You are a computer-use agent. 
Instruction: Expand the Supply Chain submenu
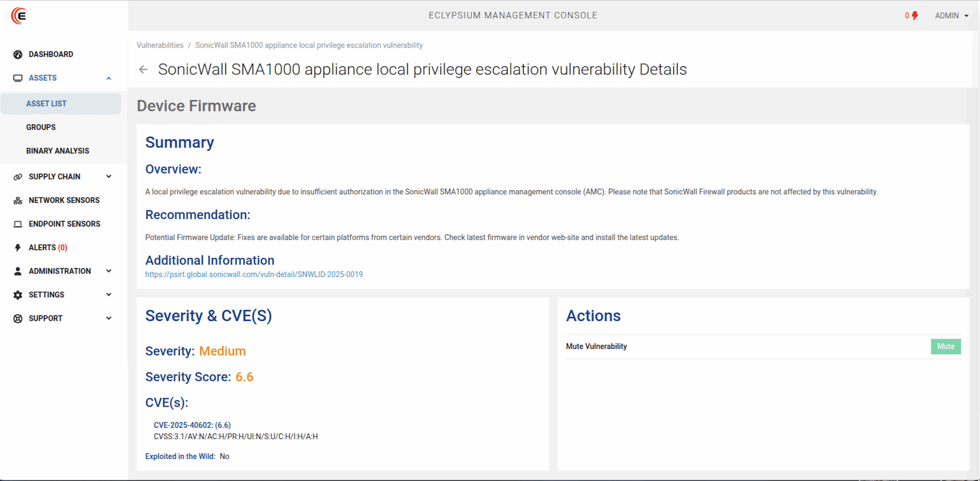(x=109, y=177)
